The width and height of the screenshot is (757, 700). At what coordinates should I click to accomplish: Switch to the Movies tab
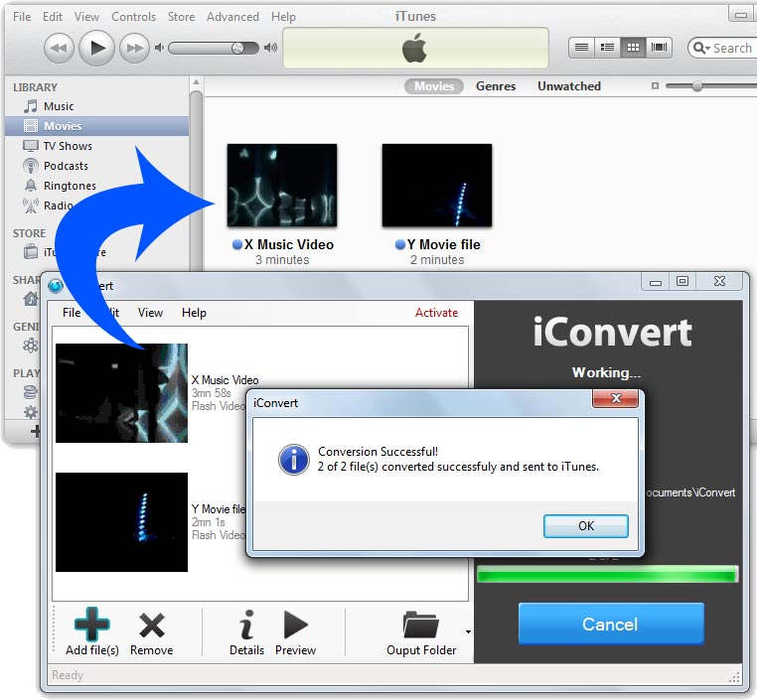[433, 86]
